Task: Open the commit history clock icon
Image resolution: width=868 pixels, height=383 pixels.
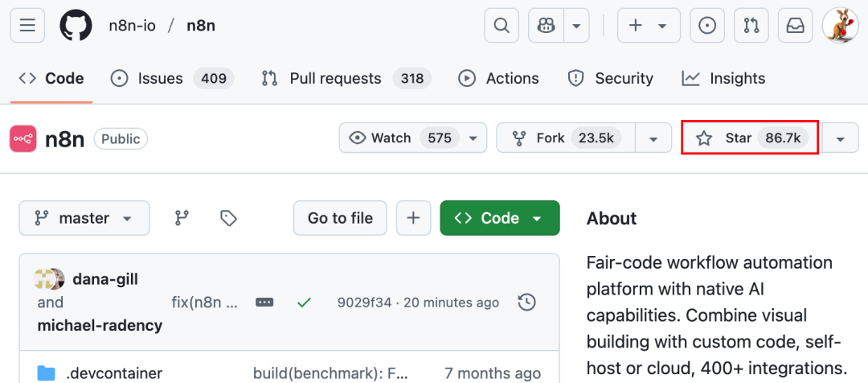Action: click(526, 303)
